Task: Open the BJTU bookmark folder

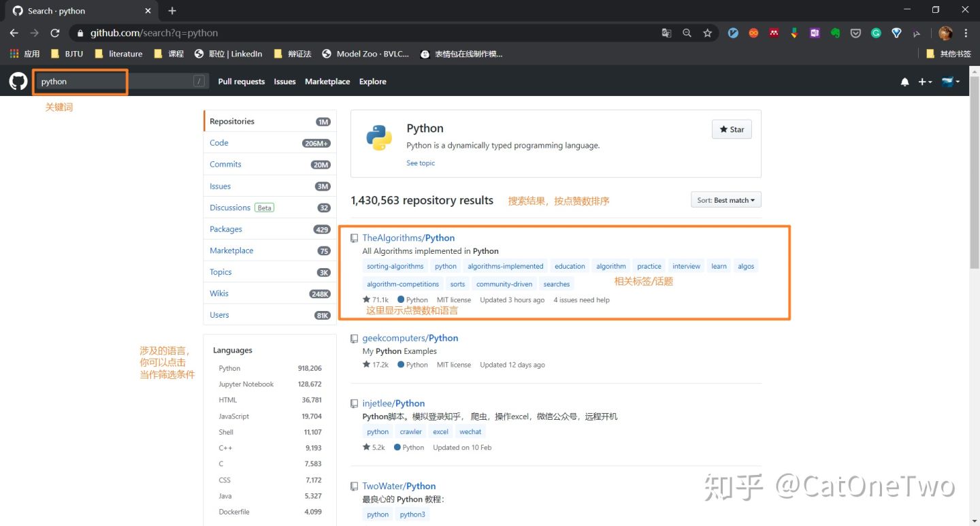Action: [67, 54]
